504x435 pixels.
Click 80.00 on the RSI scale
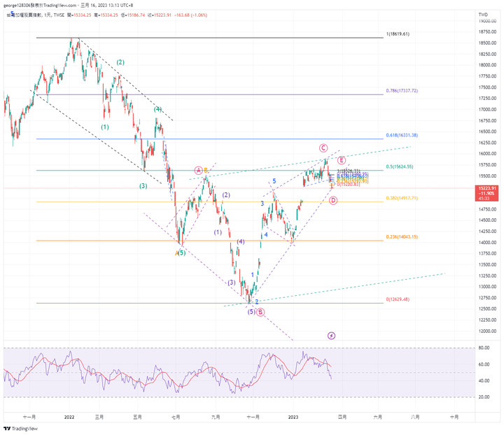[484, 348]
